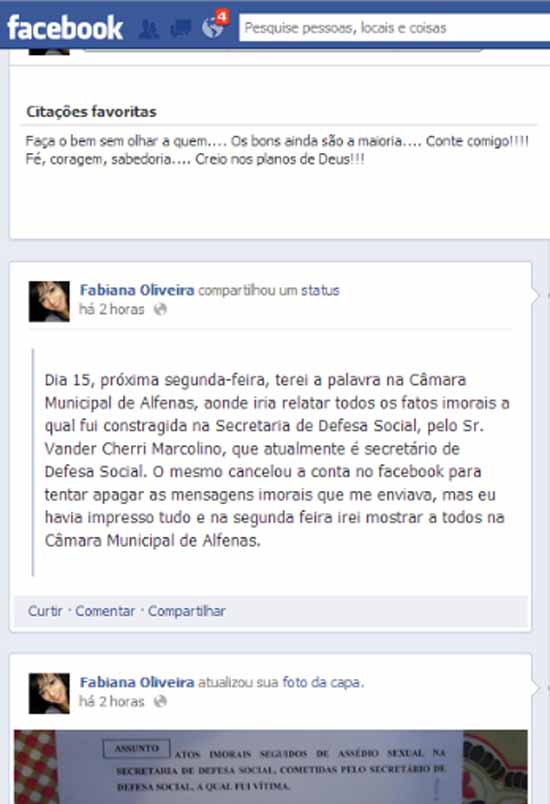
Task: Click the Citações favoritas heading
Action: pyautogui.click(x=91, y=112)
